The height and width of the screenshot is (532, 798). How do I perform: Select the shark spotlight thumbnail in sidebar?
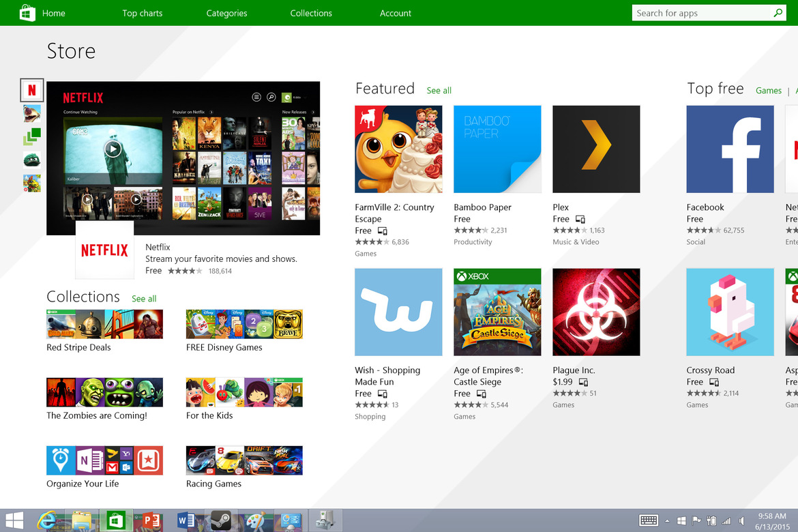coord(32,113)
